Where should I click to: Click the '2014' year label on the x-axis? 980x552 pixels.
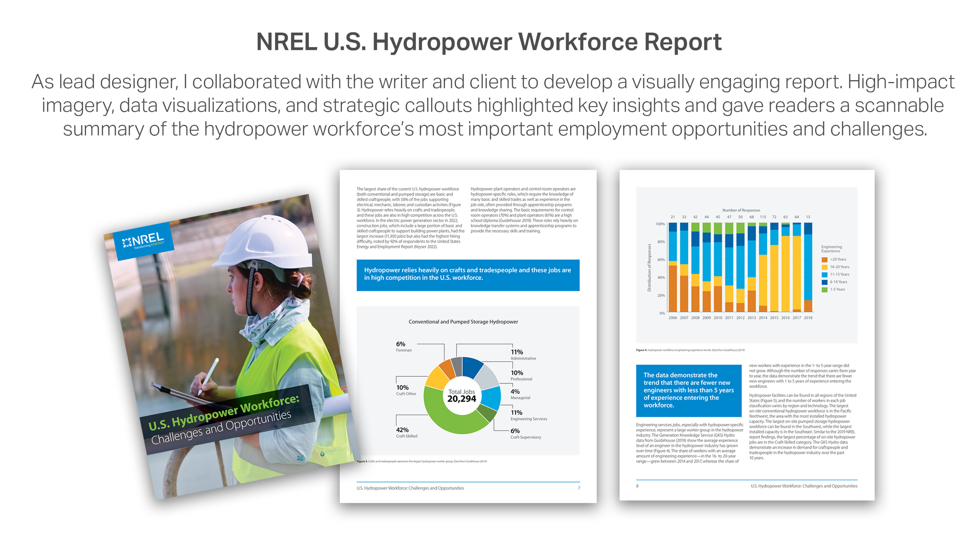762,318
